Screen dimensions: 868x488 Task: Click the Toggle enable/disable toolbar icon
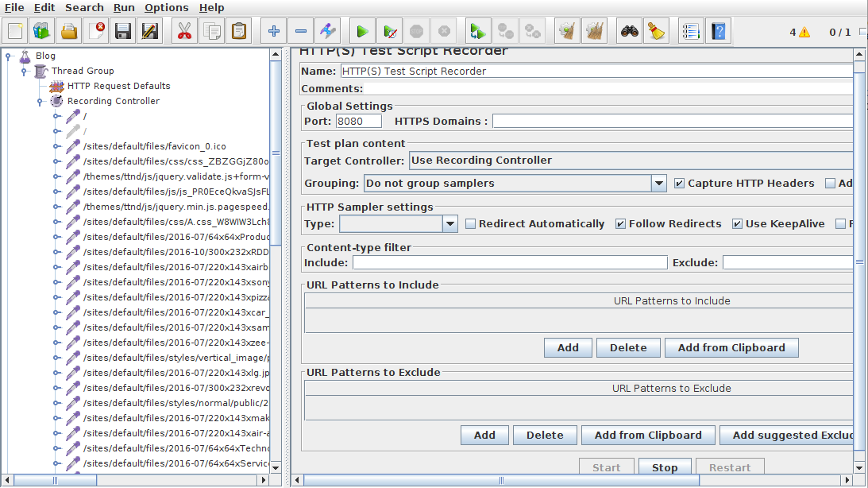pyautogui.click(x=328, y=31)
